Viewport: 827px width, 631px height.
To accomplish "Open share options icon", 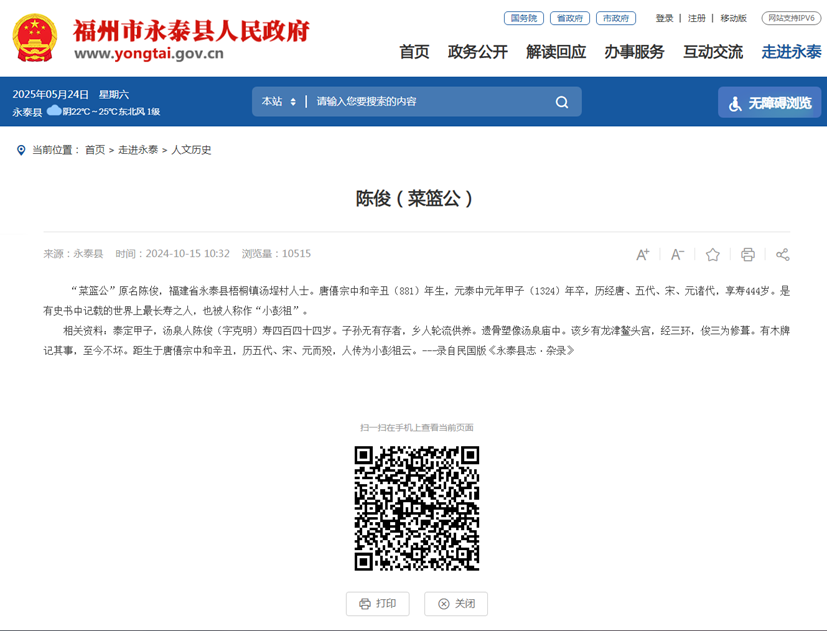I will pos(782,255).
